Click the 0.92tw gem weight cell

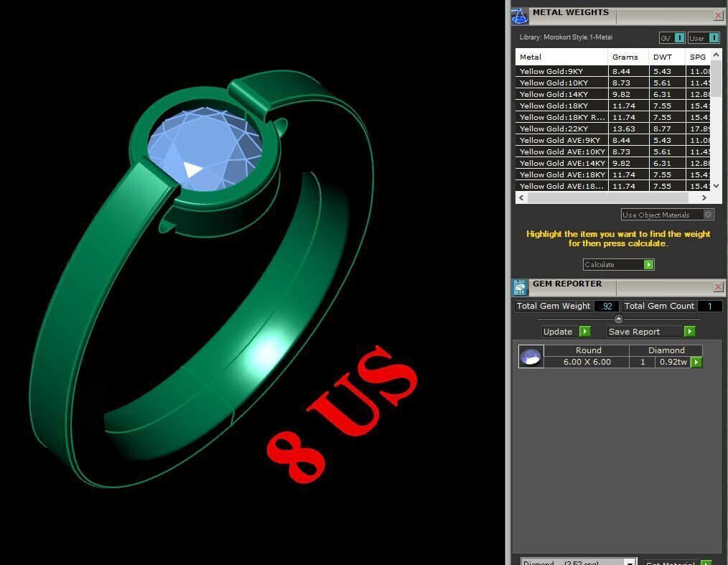(x=673, y=362)
